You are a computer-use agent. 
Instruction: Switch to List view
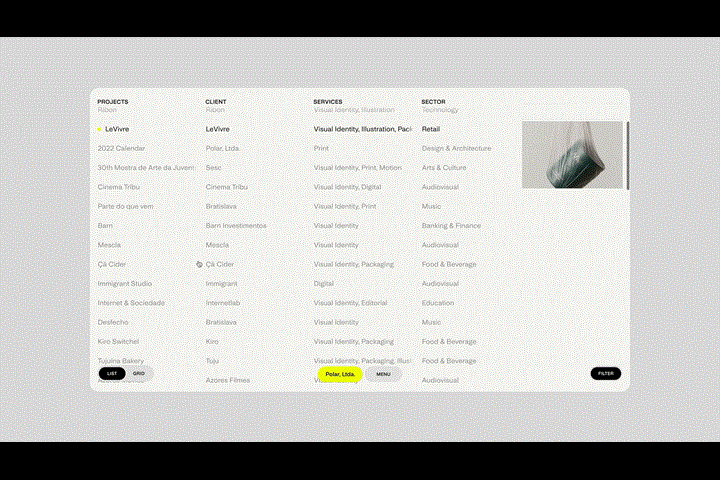click(112, 373)
